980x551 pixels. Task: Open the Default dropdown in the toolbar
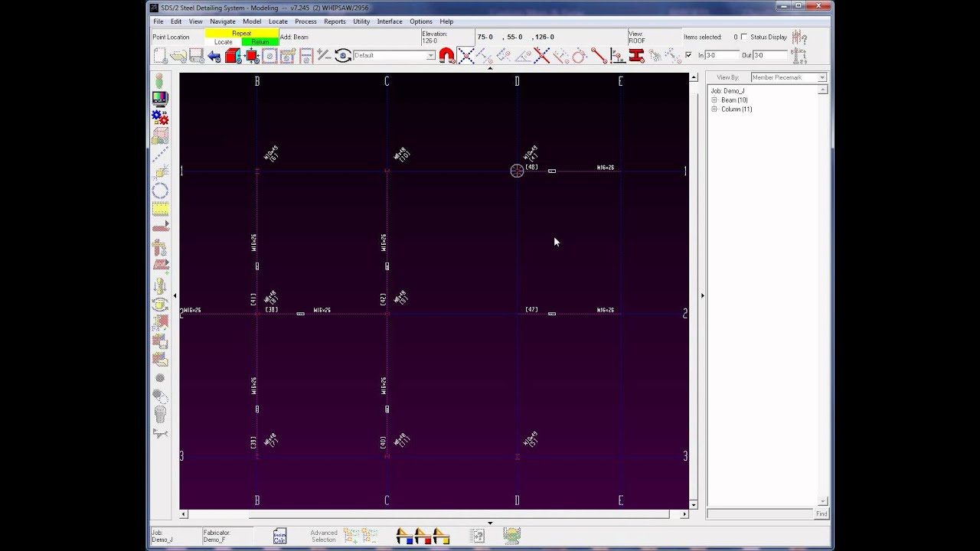tap(430, 56)
